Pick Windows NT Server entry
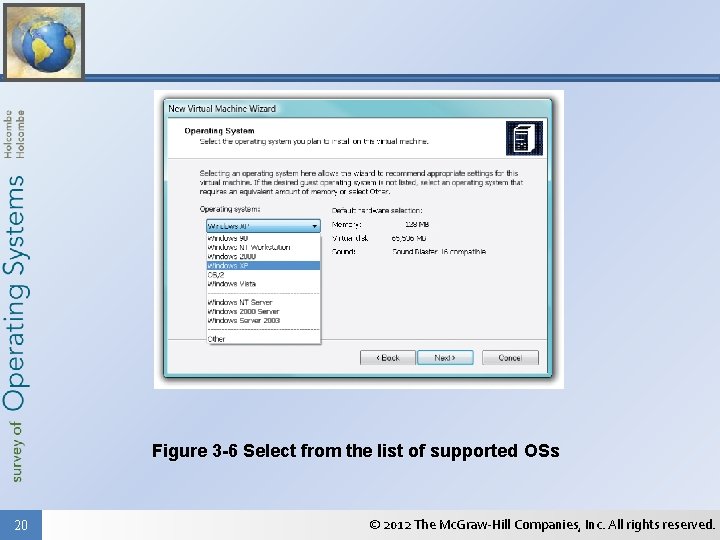The width and height of the screenshot is (720, 540). tap(264, 303)
